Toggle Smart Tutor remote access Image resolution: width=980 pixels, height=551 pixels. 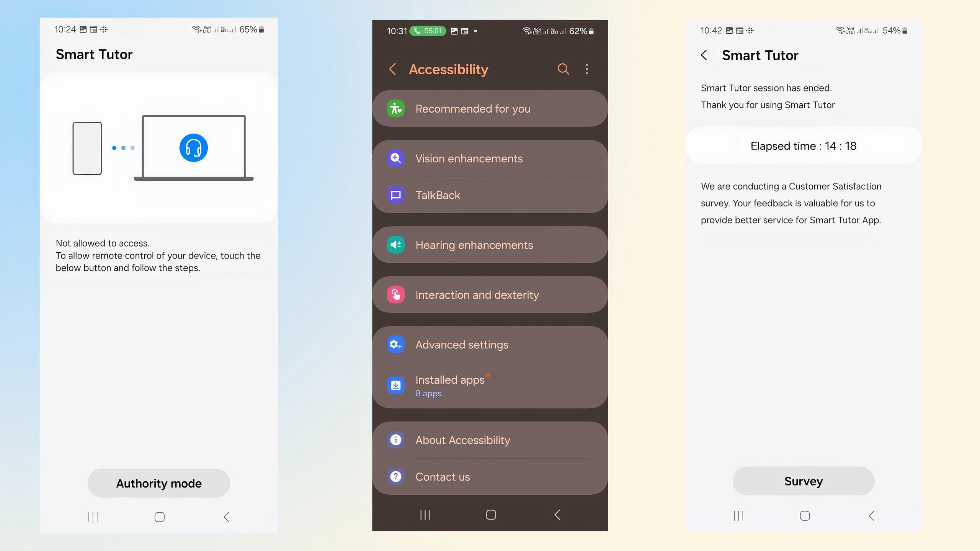click(x=159, y=483)
